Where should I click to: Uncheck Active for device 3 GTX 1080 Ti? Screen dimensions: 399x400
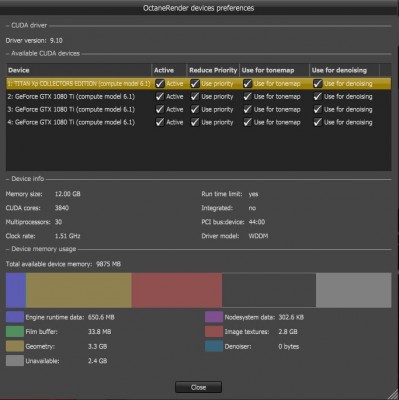[x=160, y=109]
